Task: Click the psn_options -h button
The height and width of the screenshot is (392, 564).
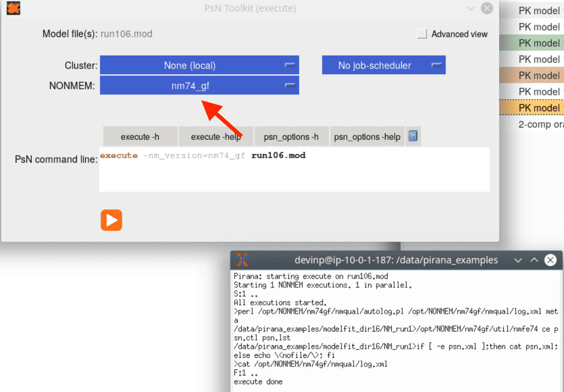Action: coord(291,136)
